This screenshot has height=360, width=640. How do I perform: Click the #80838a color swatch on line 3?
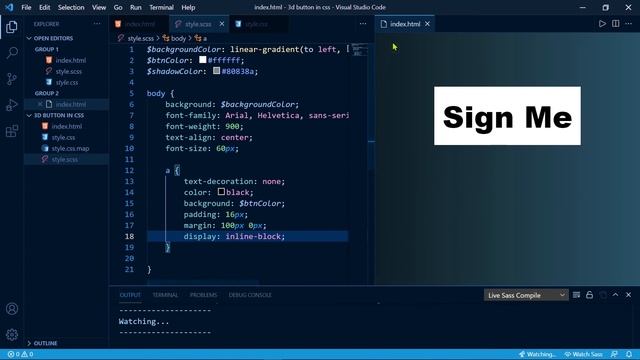[217, 71]
